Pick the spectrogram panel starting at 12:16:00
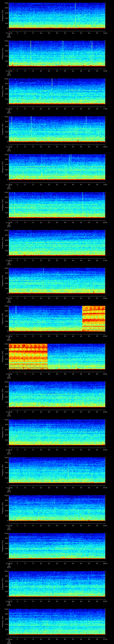This screenshot has height=644, width=114. (x=57, y=91)
